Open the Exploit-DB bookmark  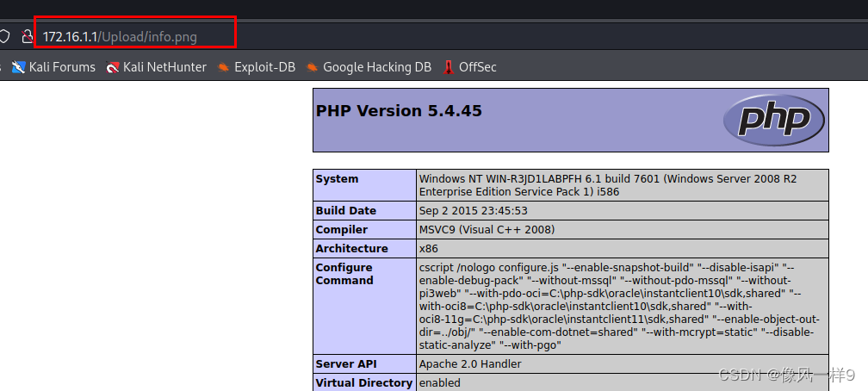pyautogui.click(x=256, y=67)
